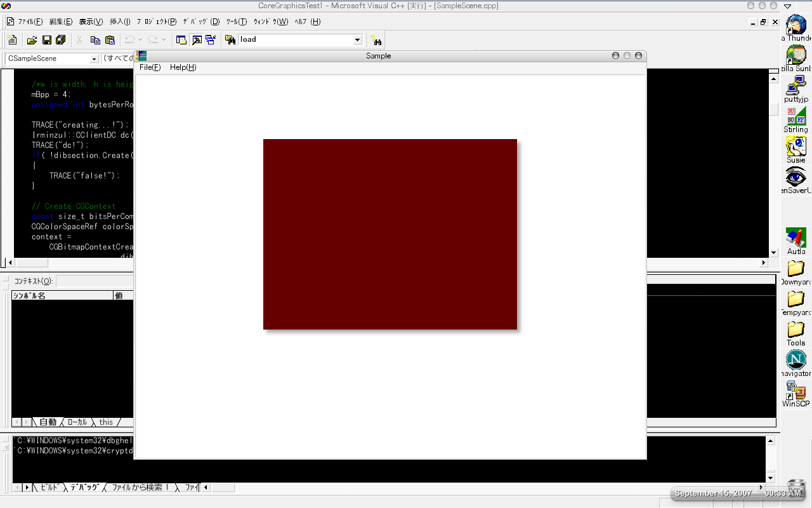Open the ウィンドウ(W) menu
The width and height of the screenshot is (812, 508).
coord(271,22)
